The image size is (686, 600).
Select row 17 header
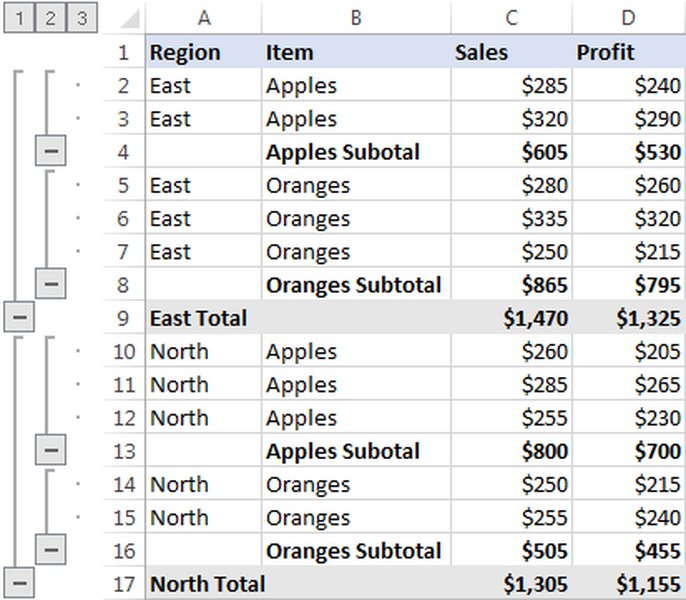124,583
